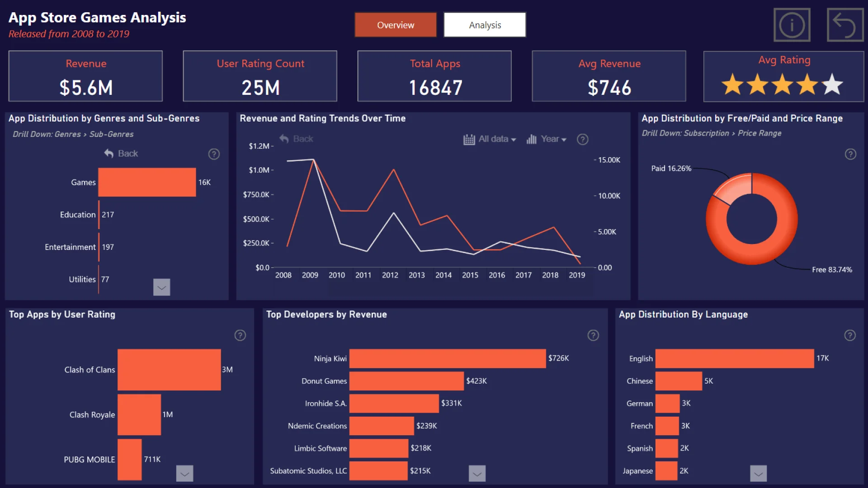Click the 17K value next to English

point(822,358)
